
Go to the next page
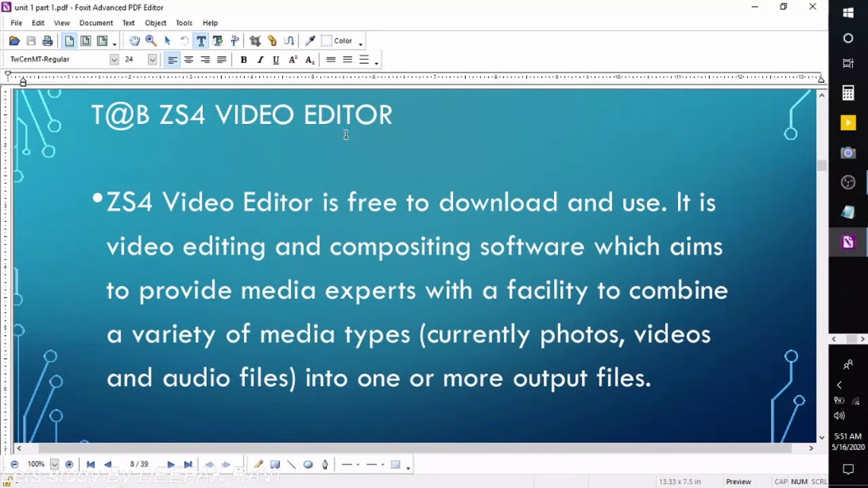click(171, 464)
